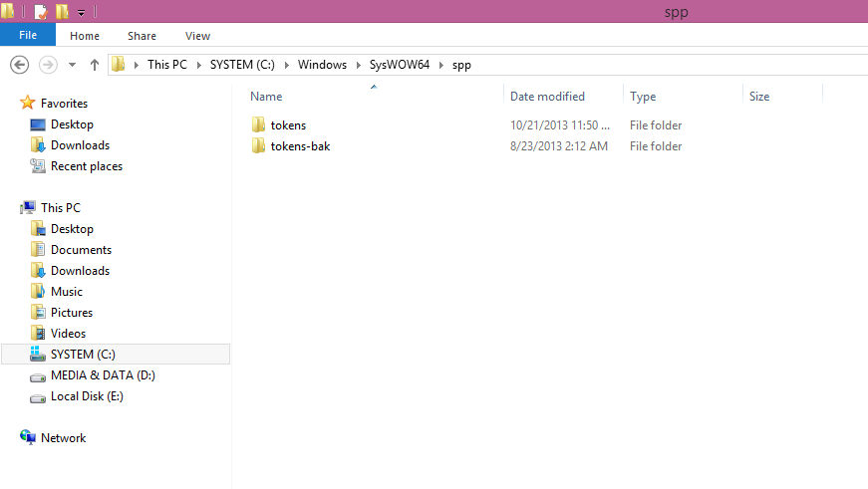Select the tokens-bak folder icon

[x=258, y=145]
